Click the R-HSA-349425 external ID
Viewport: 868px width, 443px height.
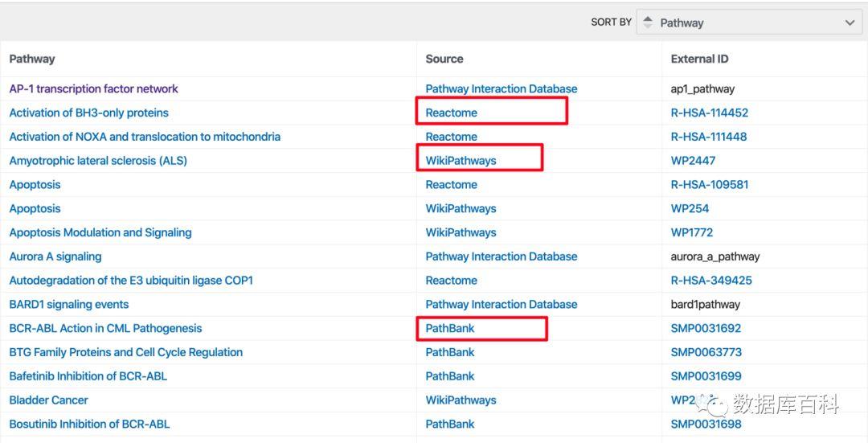point(710,281)
